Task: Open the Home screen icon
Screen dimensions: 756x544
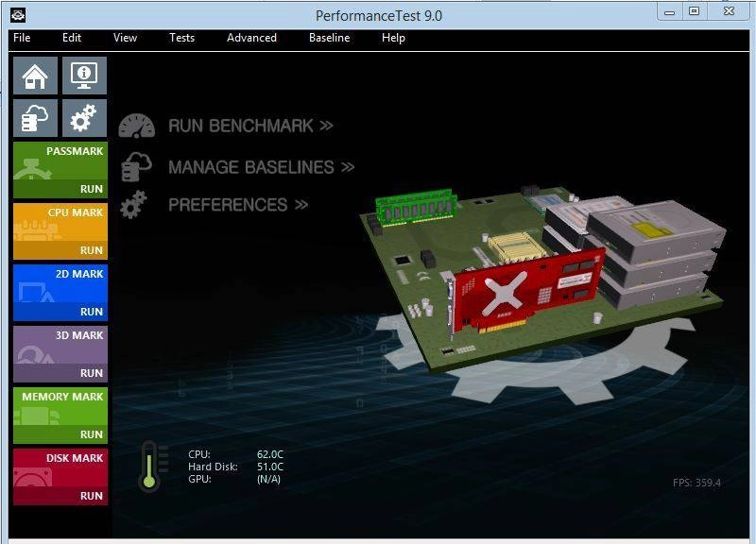Action: point(35,76)
